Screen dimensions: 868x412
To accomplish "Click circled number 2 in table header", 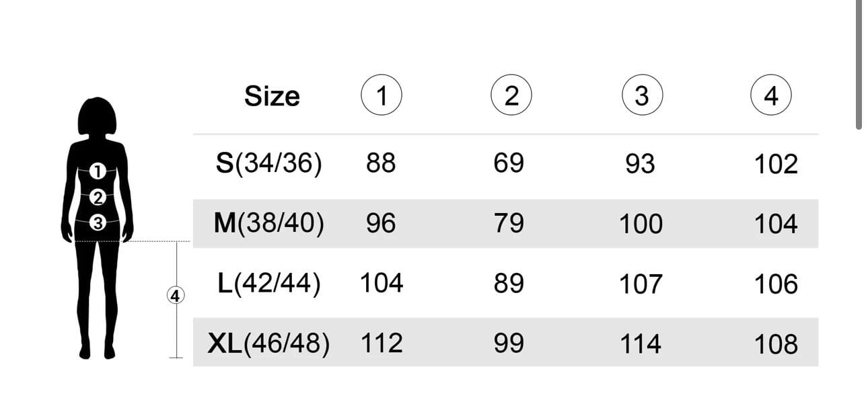I will 511,95.
